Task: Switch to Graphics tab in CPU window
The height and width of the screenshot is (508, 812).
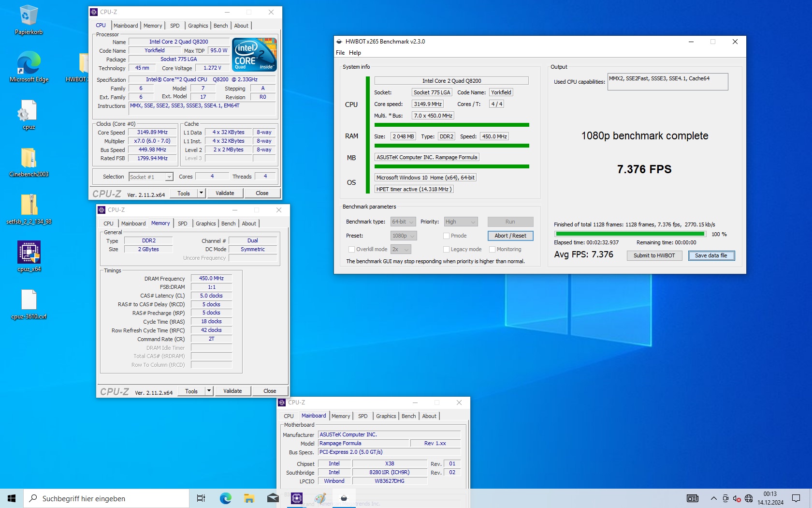Action: pos(198,26)
